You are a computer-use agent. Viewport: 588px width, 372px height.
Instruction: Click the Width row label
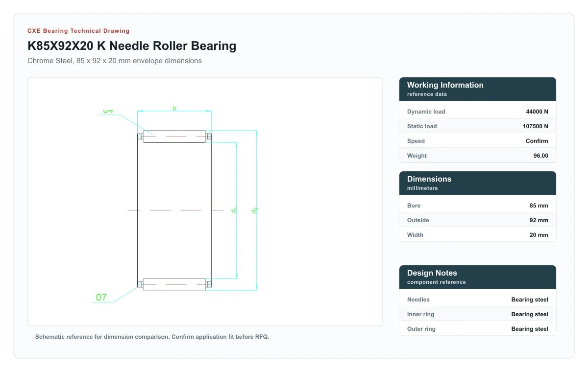[x=416, y=235]
